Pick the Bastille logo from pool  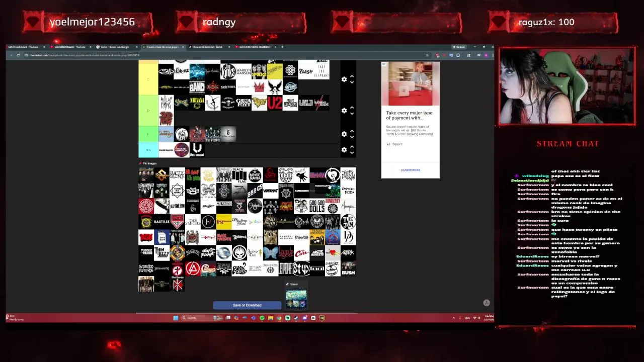click(x=162, y=222)
